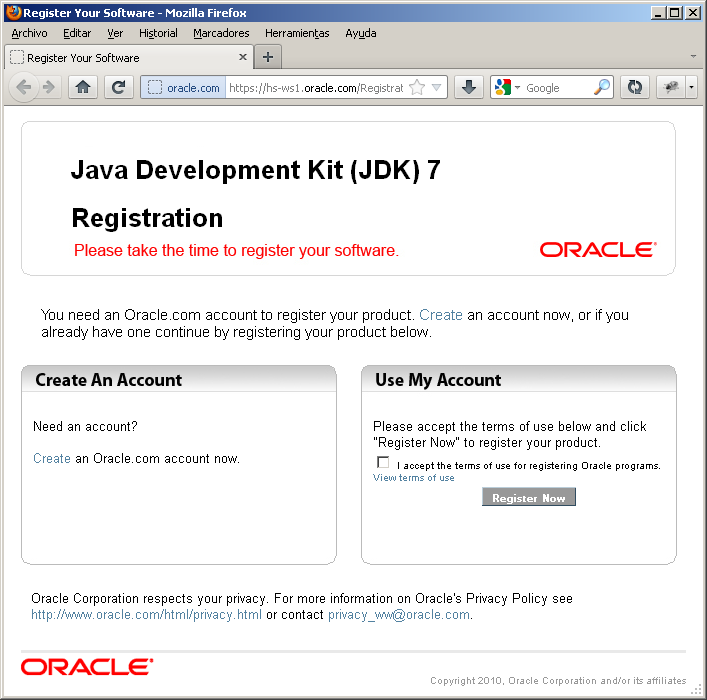Accept the terms of use checkbox
The height and width of the screenshot is (700, 707).
click(383, 462)
